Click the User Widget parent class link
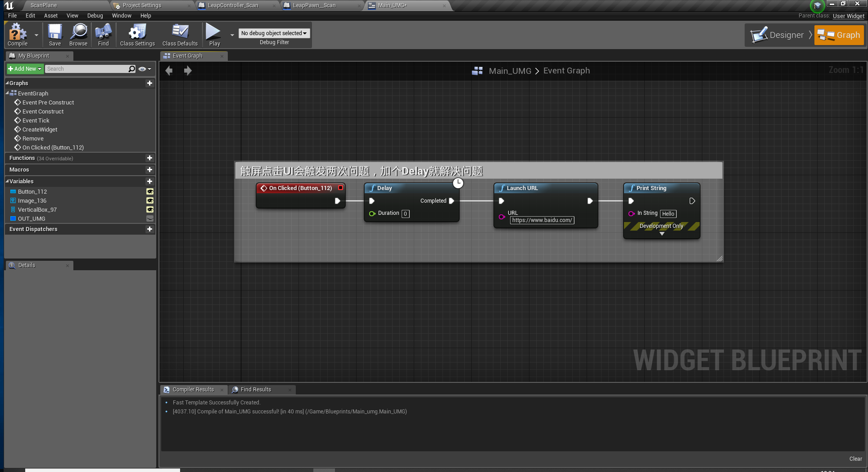 pos(848,16)
